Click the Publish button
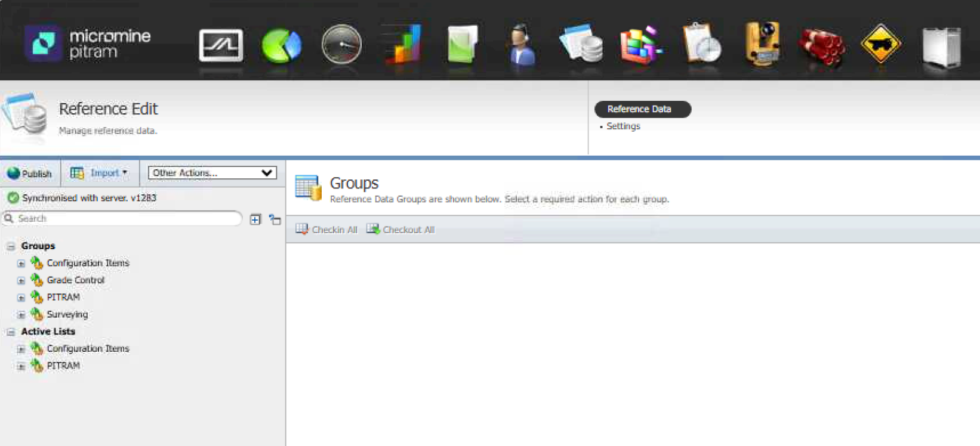 30,174
